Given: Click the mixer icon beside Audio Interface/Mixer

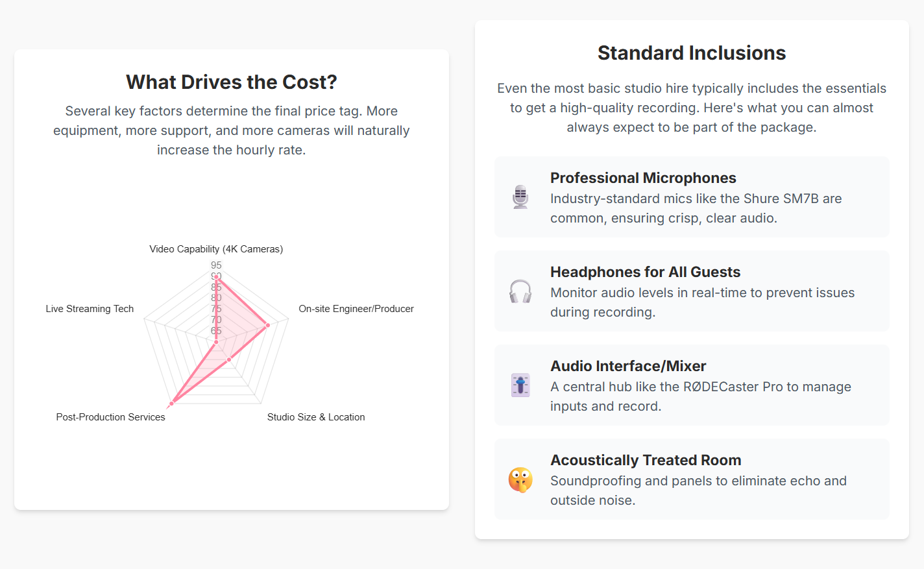Looking at the screenshot, I should tap(520, 385).
